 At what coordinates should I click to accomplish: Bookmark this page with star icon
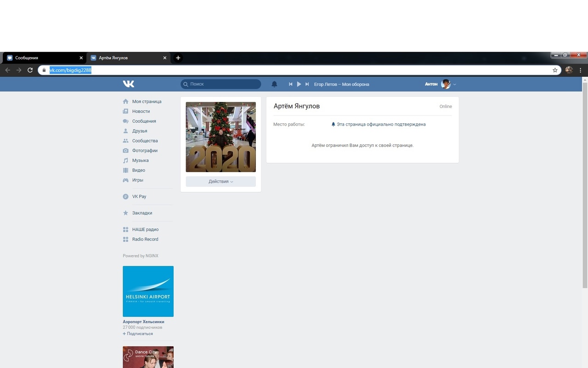click(555, 70)
